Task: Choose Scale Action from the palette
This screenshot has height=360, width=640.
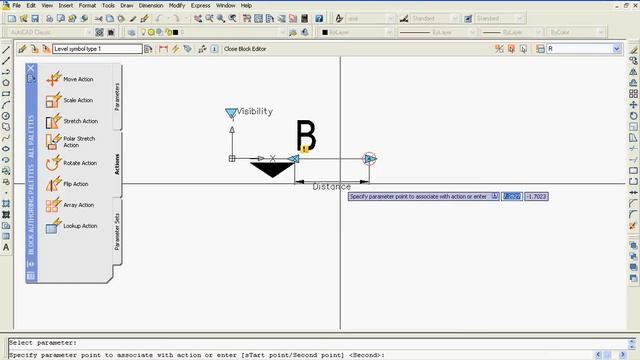Action: click(70, 100)
